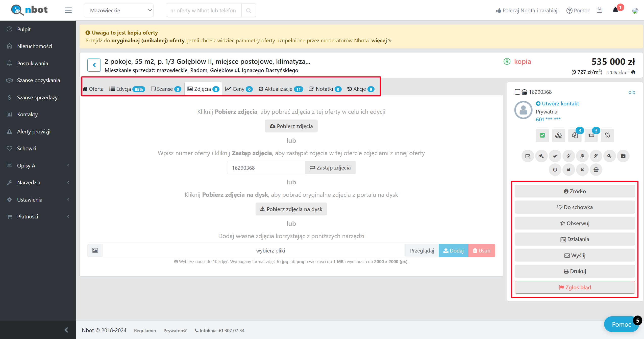This screenshot has height=339, width=644.
Task: Click Pobierz zdjęcia na dysk button
Action: tap(291, 209)
